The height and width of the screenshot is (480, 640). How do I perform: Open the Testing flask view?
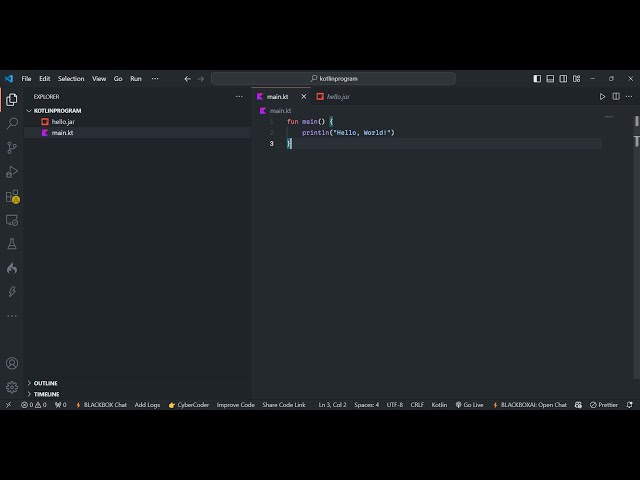point(12,244)
